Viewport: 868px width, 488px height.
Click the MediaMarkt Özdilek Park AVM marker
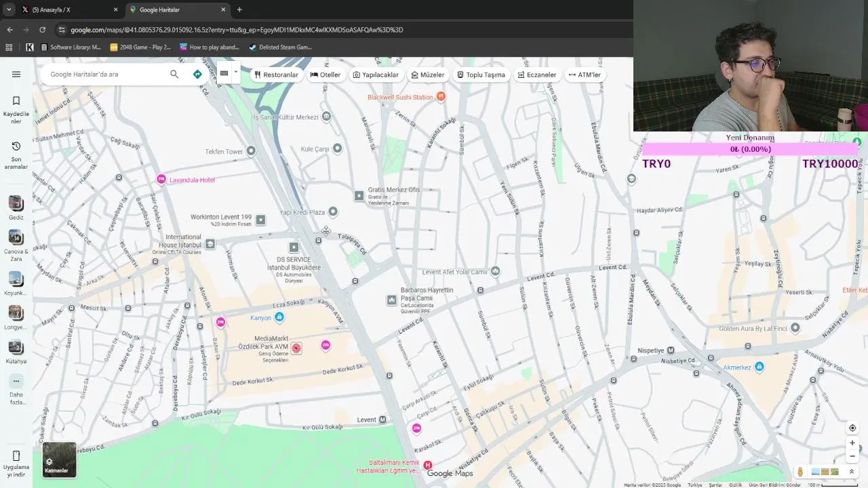pyautogui.click(x=296, y=348)
